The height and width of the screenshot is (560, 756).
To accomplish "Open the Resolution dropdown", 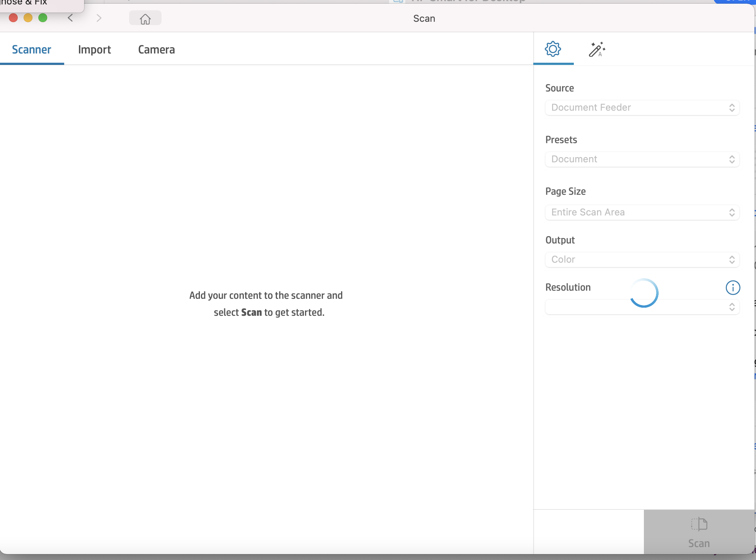I will [x=642, y=307].
